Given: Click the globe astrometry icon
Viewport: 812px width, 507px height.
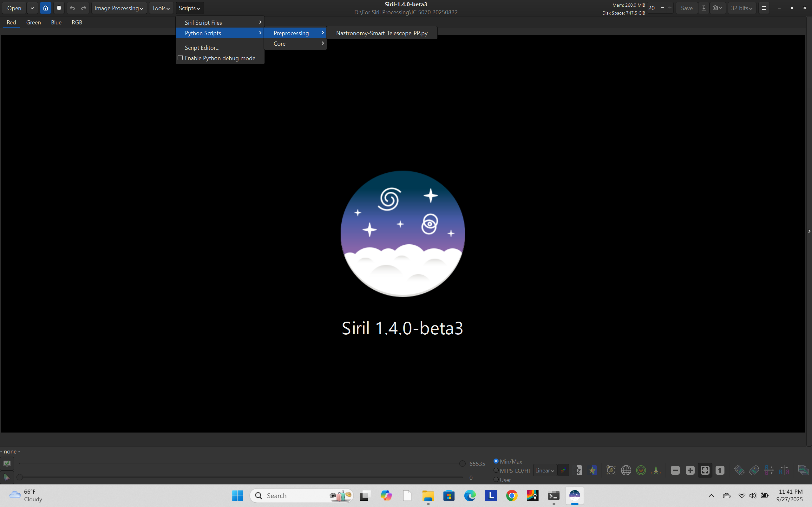Looking at the screenshot, I should pyautogui.click(x=626, y=470).
